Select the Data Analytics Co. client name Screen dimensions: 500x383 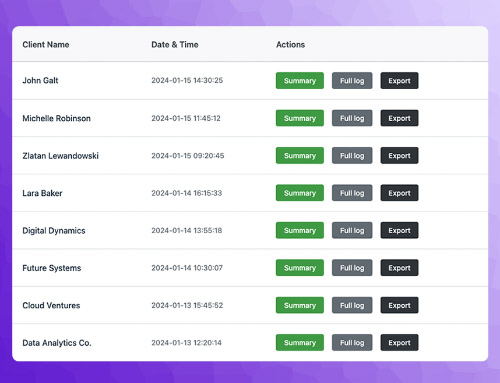pos(57,343)
